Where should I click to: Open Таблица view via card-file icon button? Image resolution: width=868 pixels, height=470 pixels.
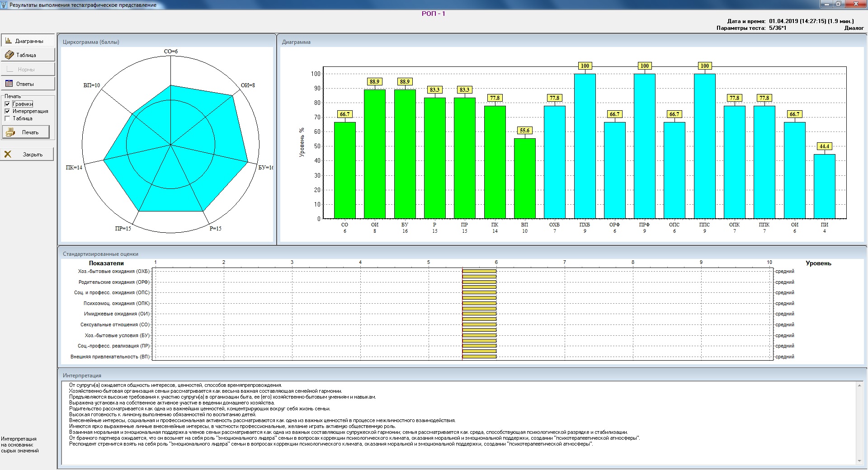pyautogui.click(x=9, y=55)
